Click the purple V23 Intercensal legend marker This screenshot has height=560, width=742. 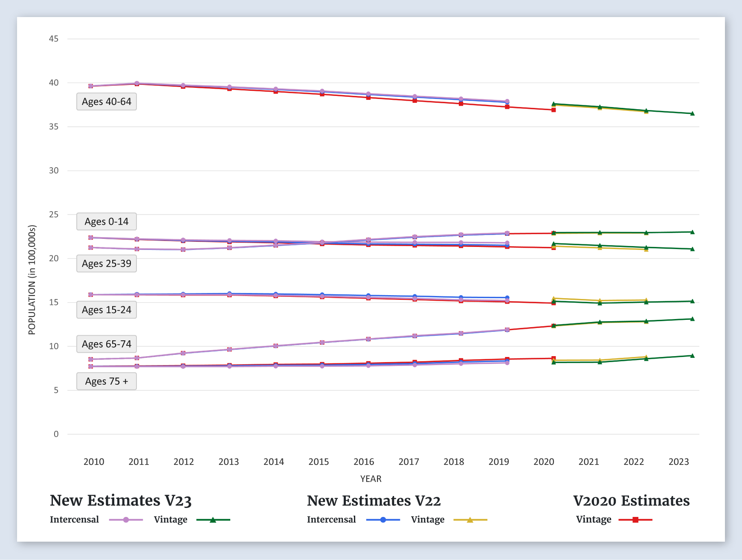[126, 520]
